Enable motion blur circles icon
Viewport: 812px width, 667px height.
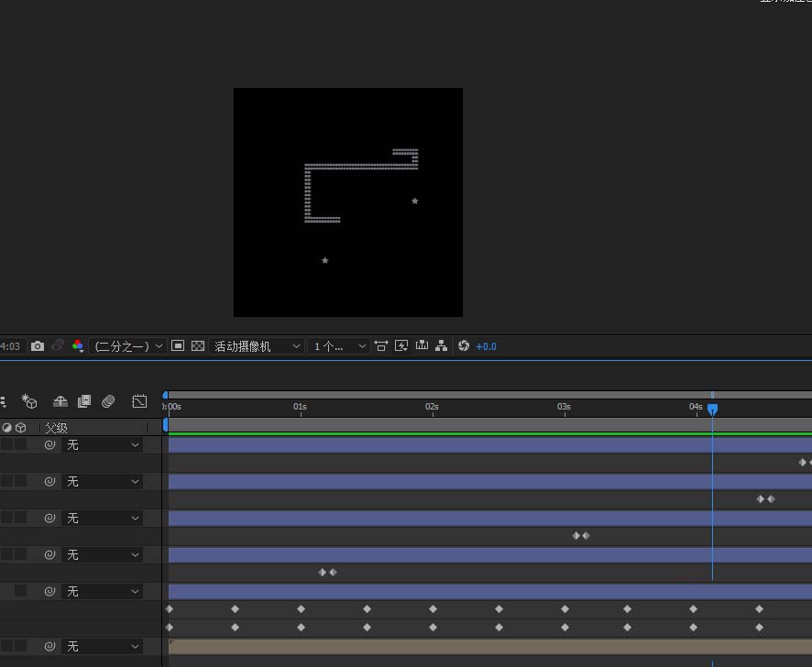coord(108,401)
